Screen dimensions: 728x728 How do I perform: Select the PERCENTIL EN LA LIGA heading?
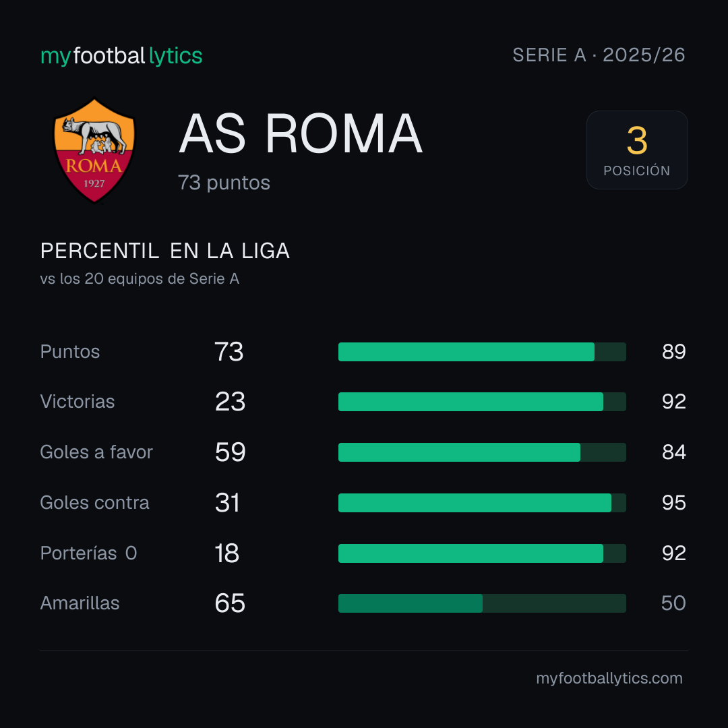tap(165, 251)
